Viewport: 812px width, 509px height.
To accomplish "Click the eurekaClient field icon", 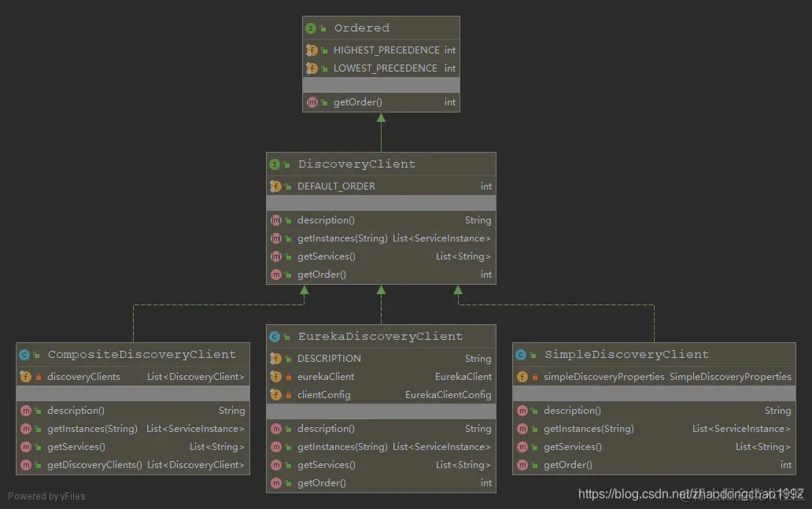I will click(275, 377).
